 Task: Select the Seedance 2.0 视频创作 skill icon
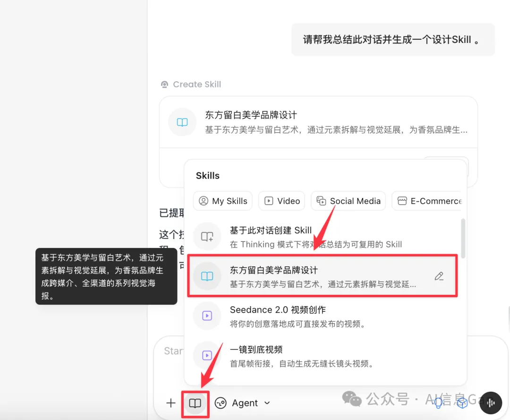click(207, 316)
